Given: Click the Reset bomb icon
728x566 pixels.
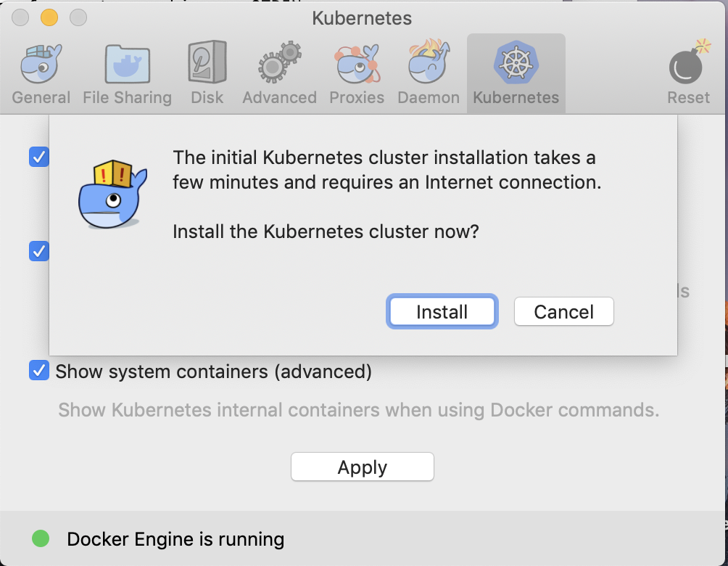Looking at the screenshot, I should pyautogui.click(x=687, y=69).
